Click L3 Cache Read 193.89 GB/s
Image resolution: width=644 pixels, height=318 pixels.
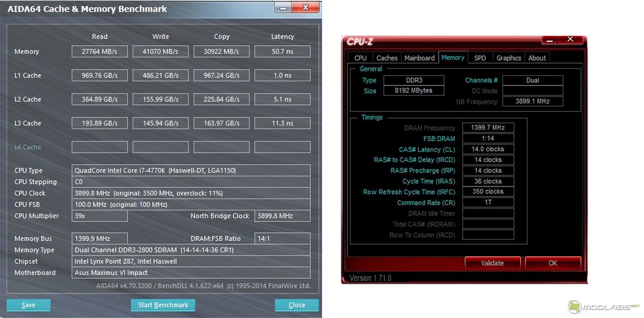(100, 123)
